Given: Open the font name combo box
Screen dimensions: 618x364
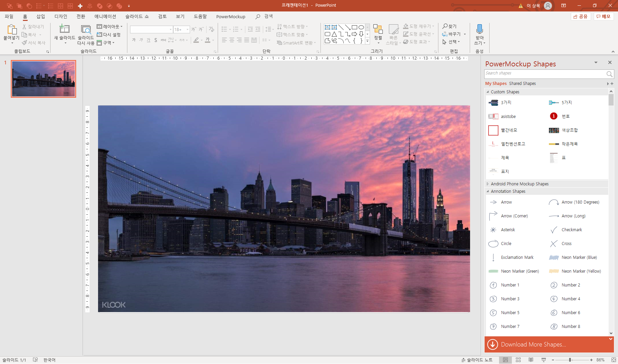Looking at the screenshot, I should pyautogui.click(x=151, y=30).
